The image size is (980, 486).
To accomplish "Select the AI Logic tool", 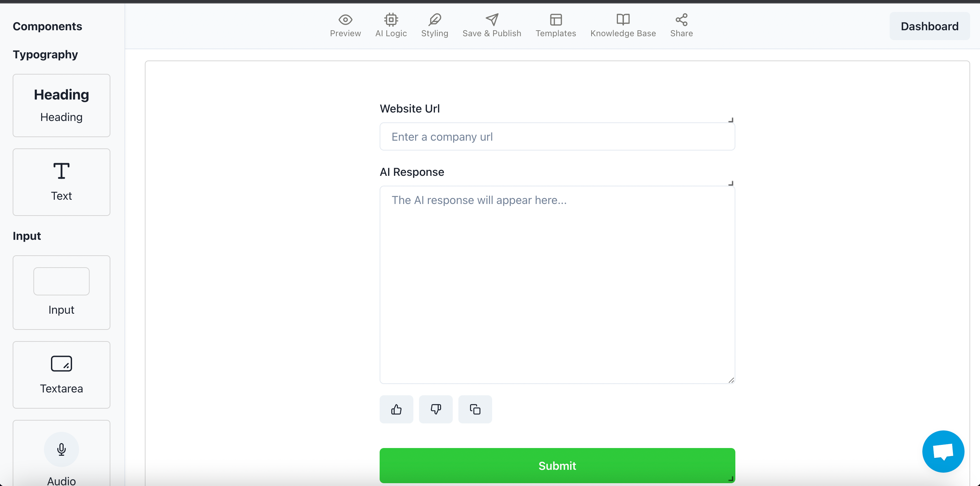I will point(391,25).
